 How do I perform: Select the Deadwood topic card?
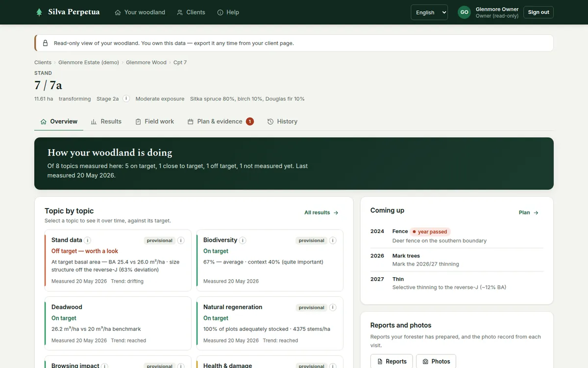[x=118, y=323]
